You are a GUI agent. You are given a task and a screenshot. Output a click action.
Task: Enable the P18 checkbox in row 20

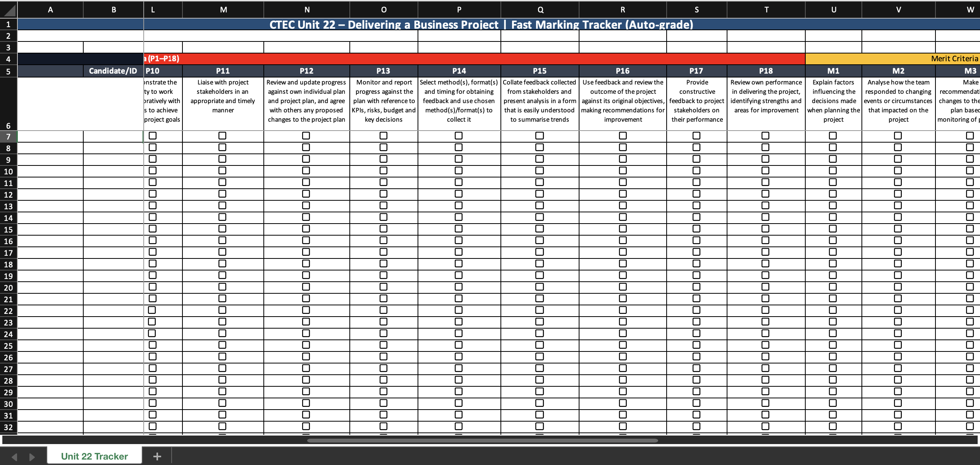click(765, 287)
